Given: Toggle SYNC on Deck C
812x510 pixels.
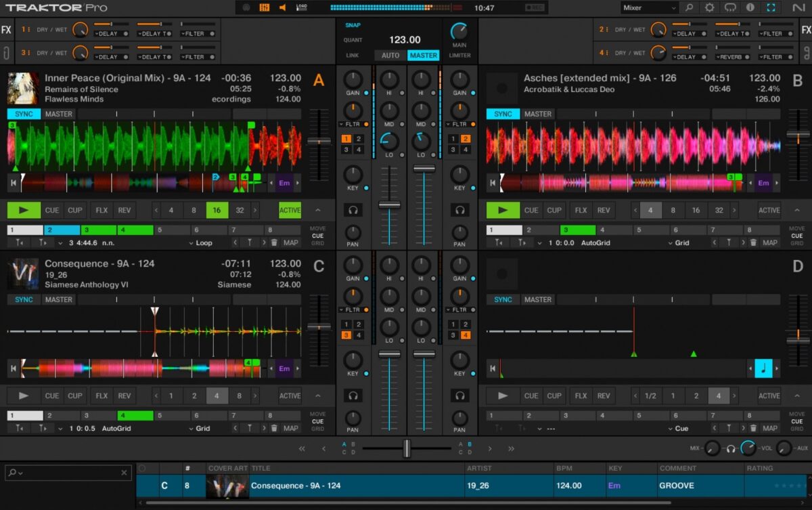Looking at the screenshot, I should coord(24,299).
